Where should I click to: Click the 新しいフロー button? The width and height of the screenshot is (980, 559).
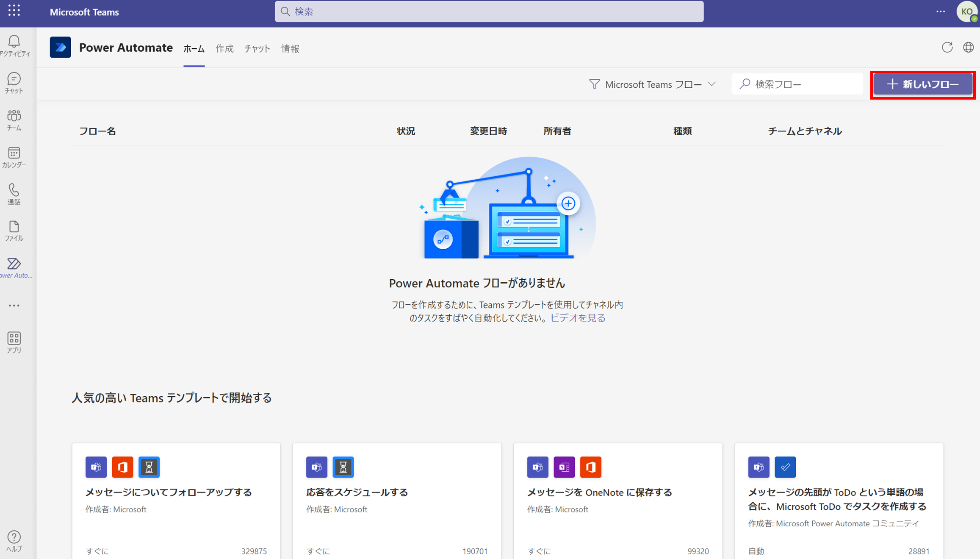point(923,84)
